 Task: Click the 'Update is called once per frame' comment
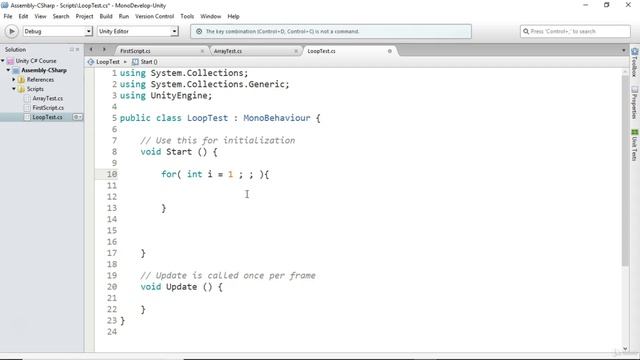tap(228, 276)
